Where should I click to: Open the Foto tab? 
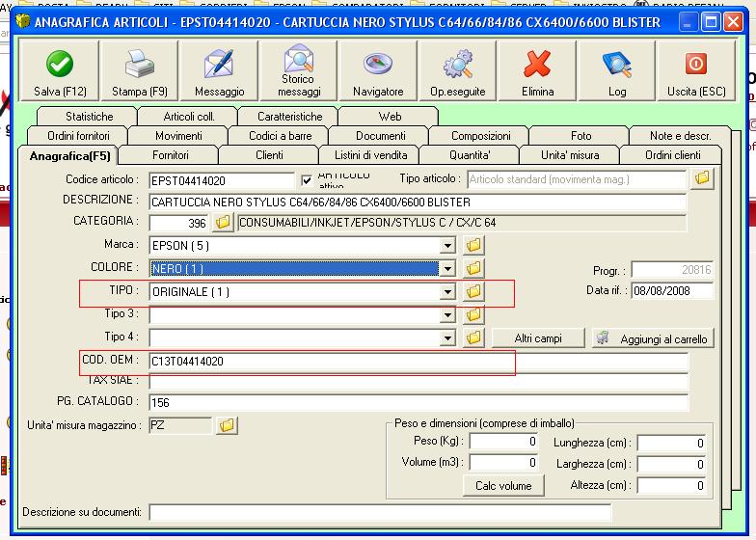coord(580,136)
